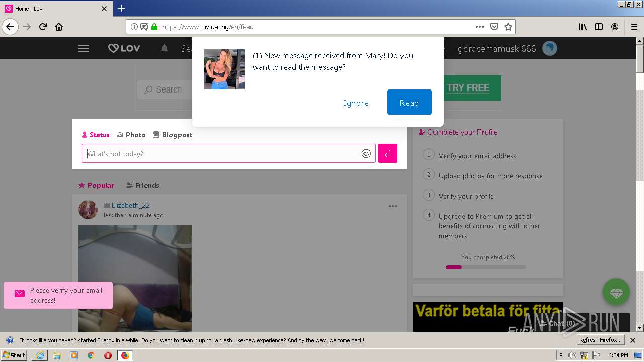Click the system tray volume icon
644x362 pixels.
point(573,355)
